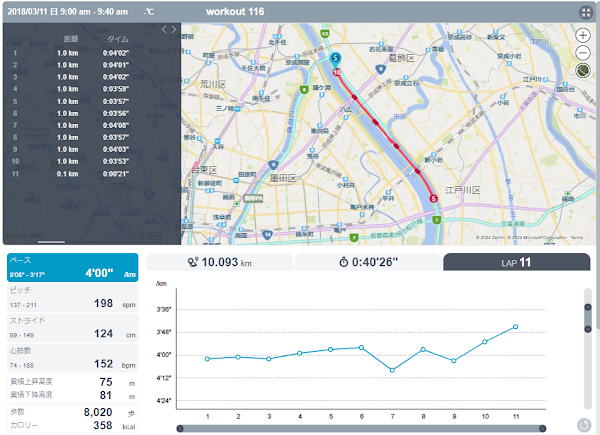Click the upper handle of vertical chart slider
The height and width of the screenshot is (435, 600).
click(588, 307)
